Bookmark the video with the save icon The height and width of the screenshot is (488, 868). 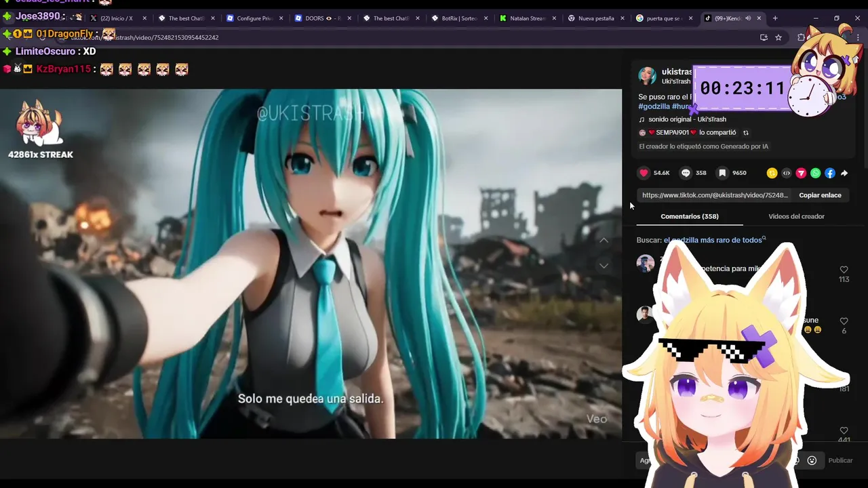(x=722, y=173)
